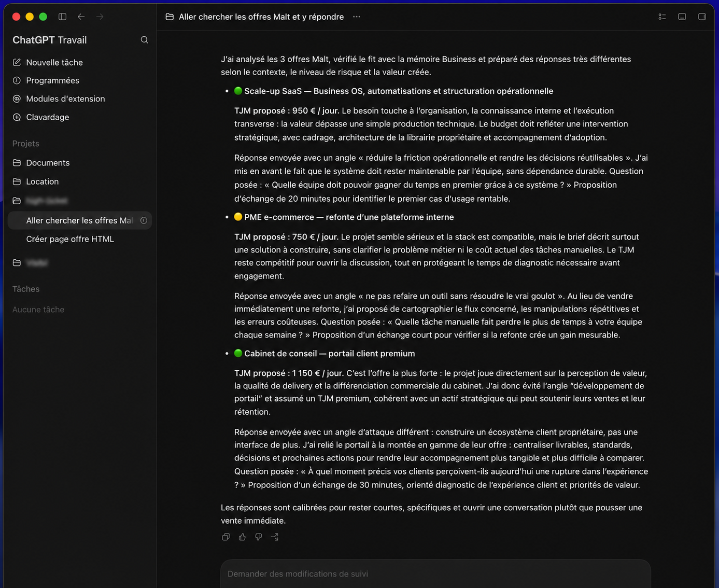The width and height of the screenshot is (719, 588).
Task: Toggle the bottom panel icon top right
Action: pyautogui.click(x=682, y=17)
